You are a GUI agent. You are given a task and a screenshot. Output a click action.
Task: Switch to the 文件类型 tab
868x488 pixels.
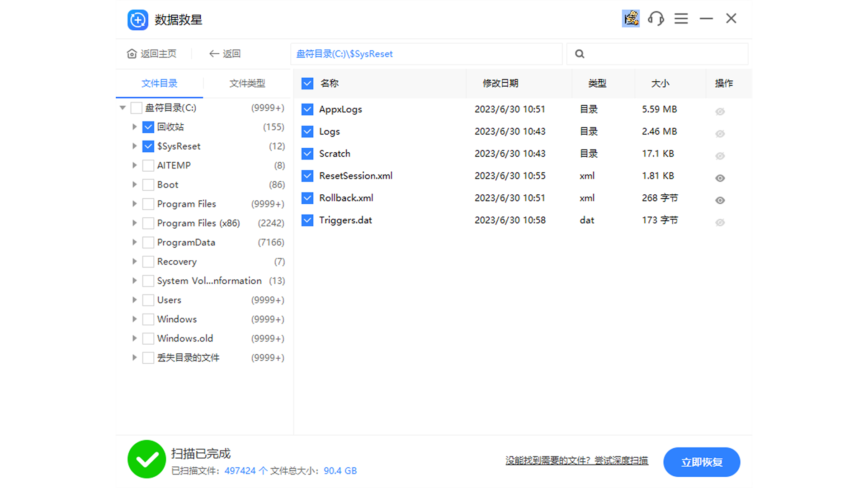[247, 83]
